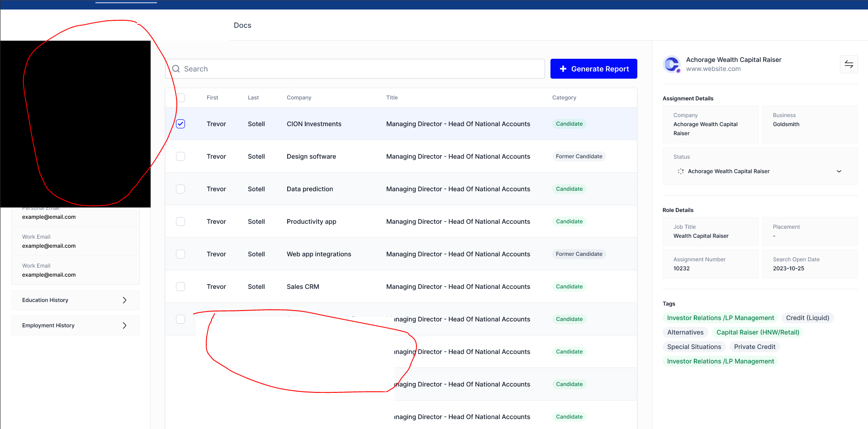Expand Education History section
This screenshot has height=429, width=868.
coord(76,300)
